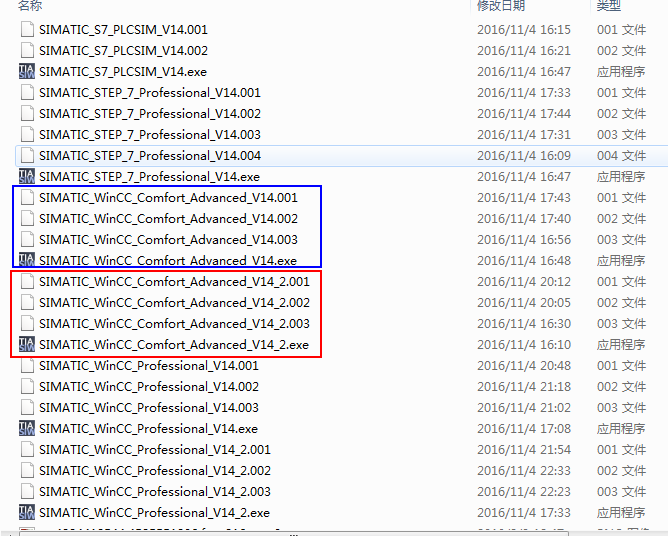The image size is (668, 536).
Task: Select file name SIMATIC_WinCC_Comfort_Advanced_V14_2.002
Action: tap(174, 303)
